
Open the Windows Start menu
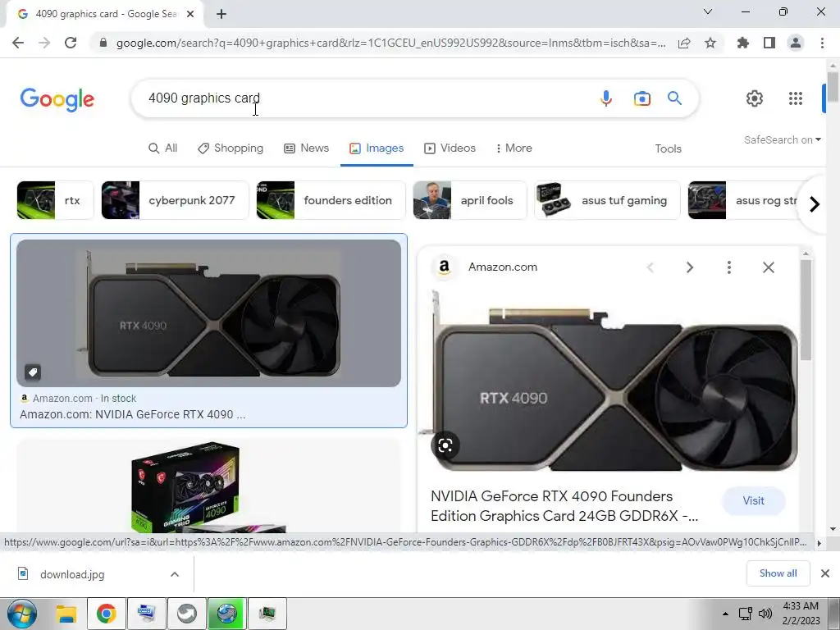pos(21,614)
